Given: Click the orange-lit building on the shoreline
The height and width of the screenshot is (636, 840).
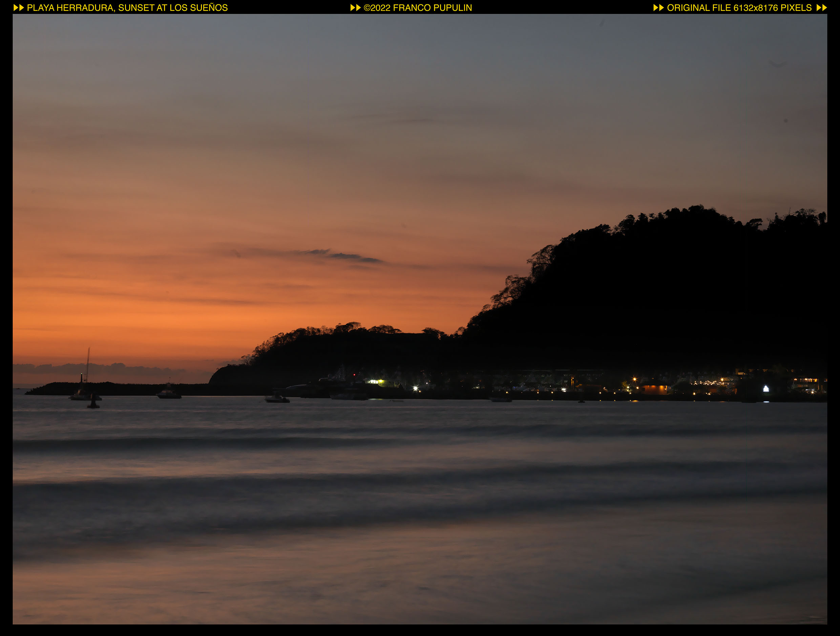Looking at the screenshot, I should click(655, 389).
